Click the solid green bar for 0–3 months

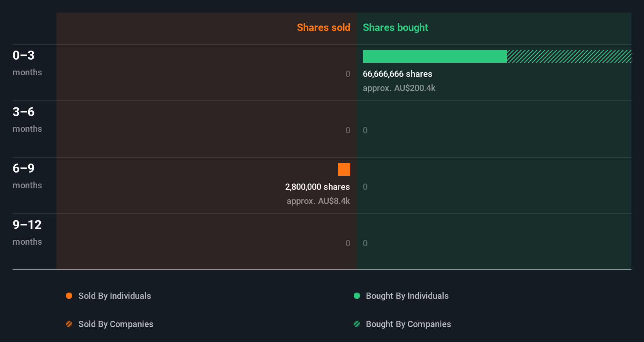[x=435, y=56]
